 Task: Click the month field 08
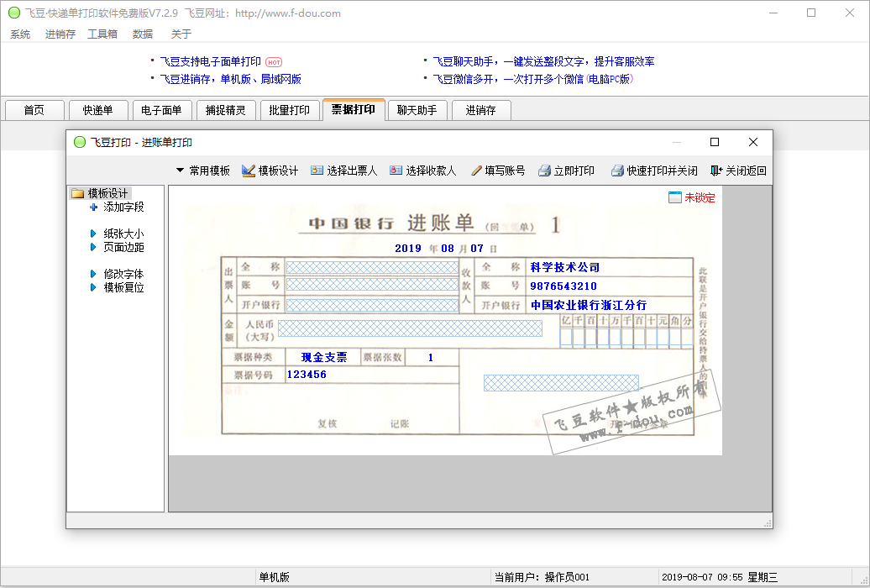(448, 248)
